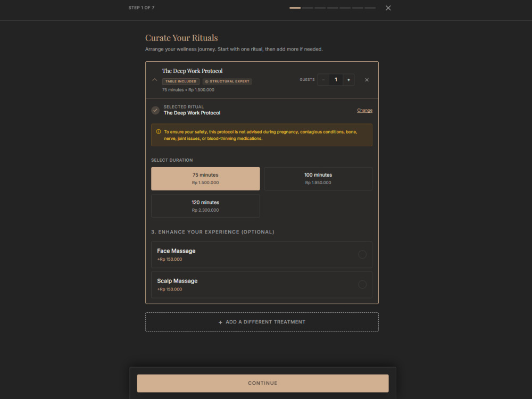Viewport: 532px width, 399px height.
Task: Click the step progress indicator bar
Action: coord(332,8)
